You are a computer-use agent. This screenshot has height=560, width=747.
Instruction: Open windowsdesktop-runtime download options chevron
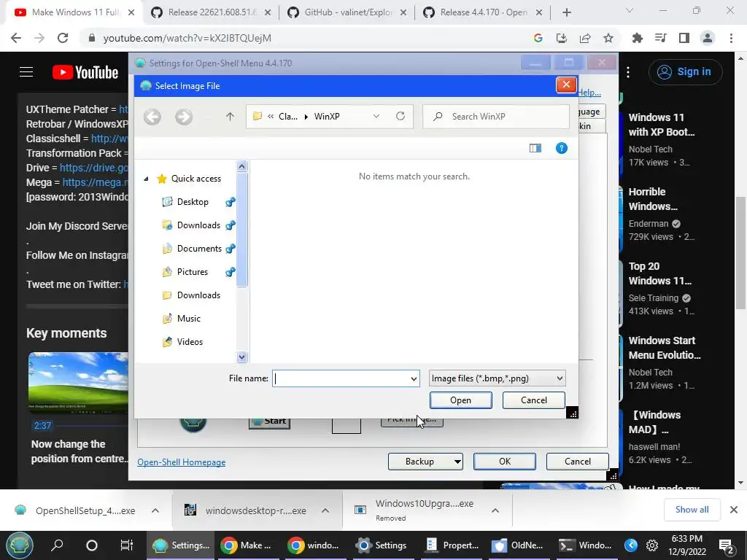[325, 510]
